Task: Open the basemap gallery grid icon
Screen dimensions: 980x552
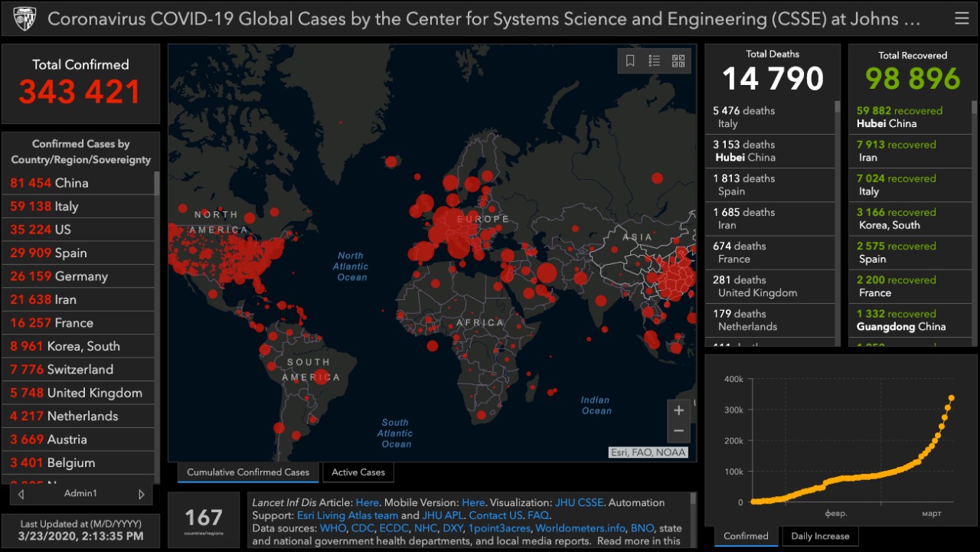Action: [x=678, y=60]
